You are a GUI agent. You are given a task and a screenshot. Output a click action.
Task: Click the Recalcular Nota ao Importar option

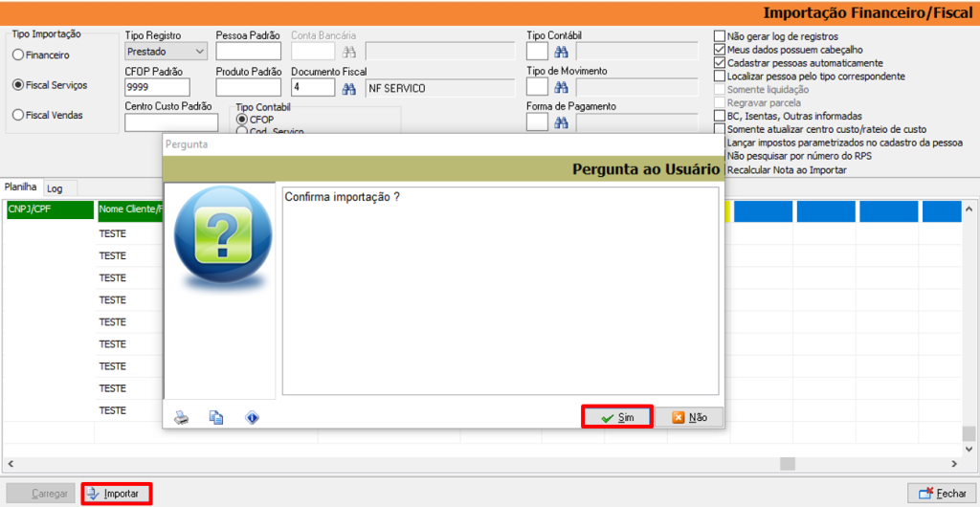[x=788, y=170]
